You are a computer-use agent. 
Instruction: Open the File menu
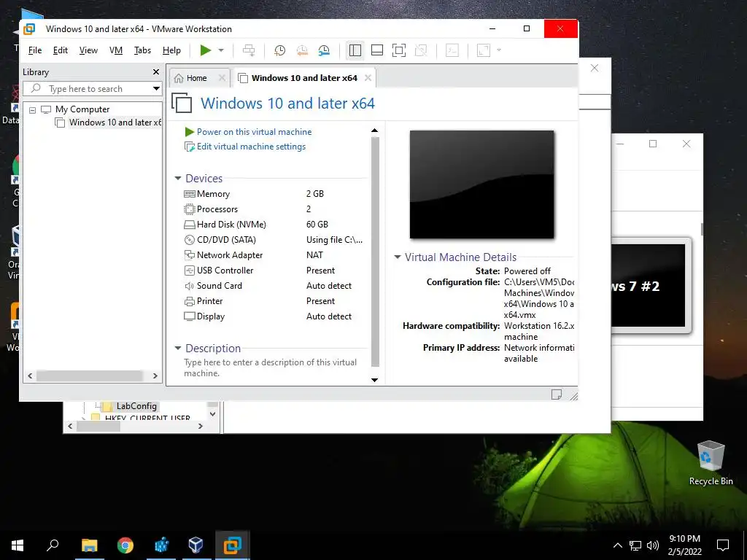(35, 50)
